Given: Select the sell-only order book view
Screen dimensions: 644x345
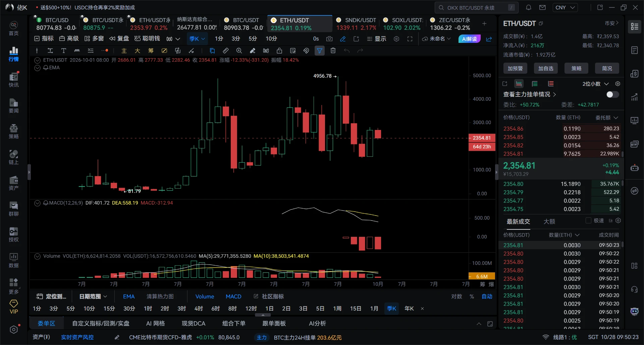Looking at the screenshot, I should pyautogui.click(x=551, y=84).
